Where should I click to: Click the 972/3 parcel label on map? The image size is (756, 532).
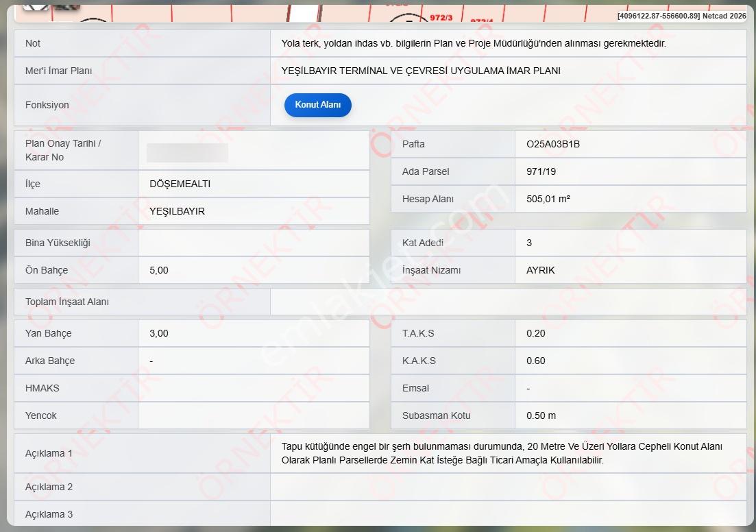click(x=441, y=18)
